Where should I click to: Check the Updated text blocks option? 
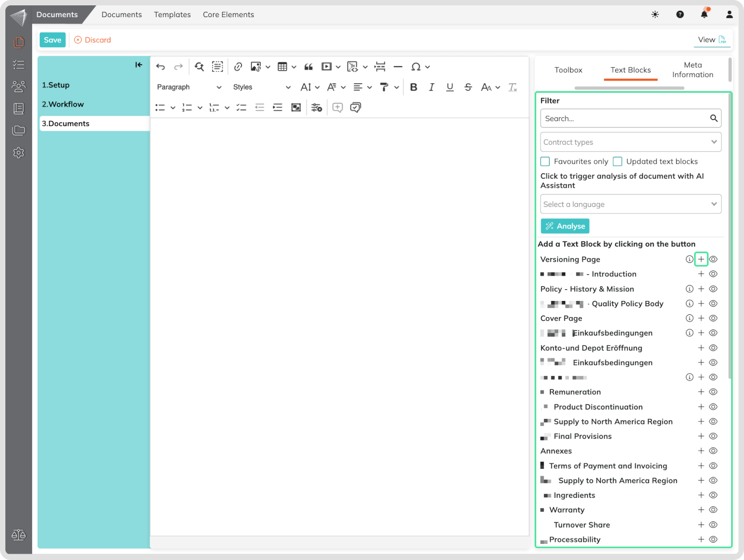(x=618, y=161)
